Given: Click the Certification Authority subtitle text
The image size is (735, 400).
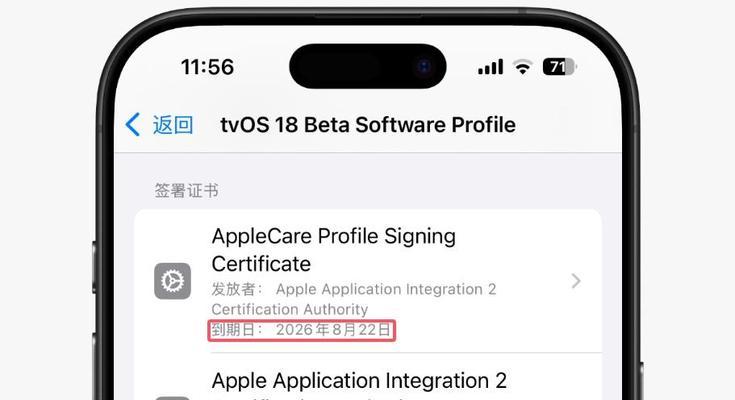Looking at the screenshot, I should [290, 309].
